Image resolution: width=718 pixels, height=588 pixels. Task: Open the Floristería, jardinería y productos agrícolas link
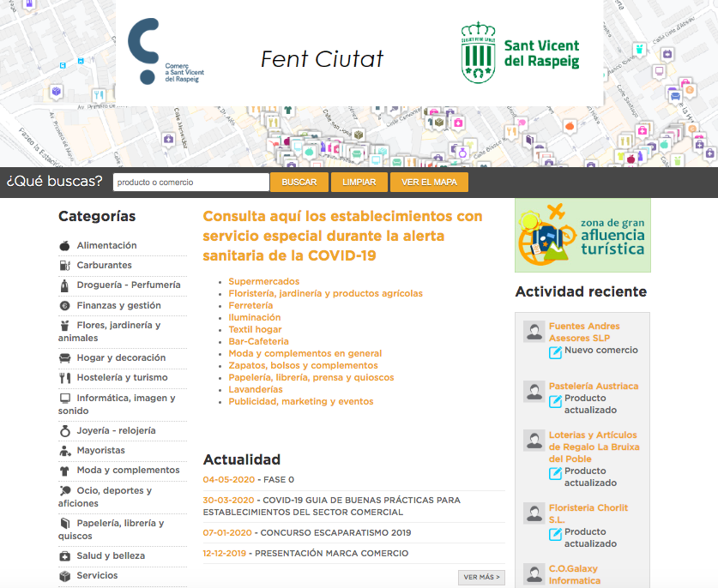(x=326, y=293)
